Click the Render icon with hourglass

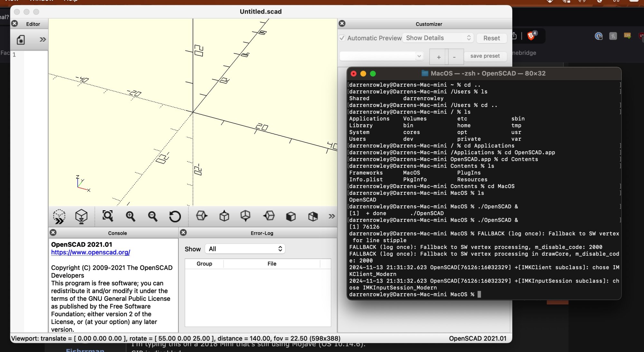[81, 216]
